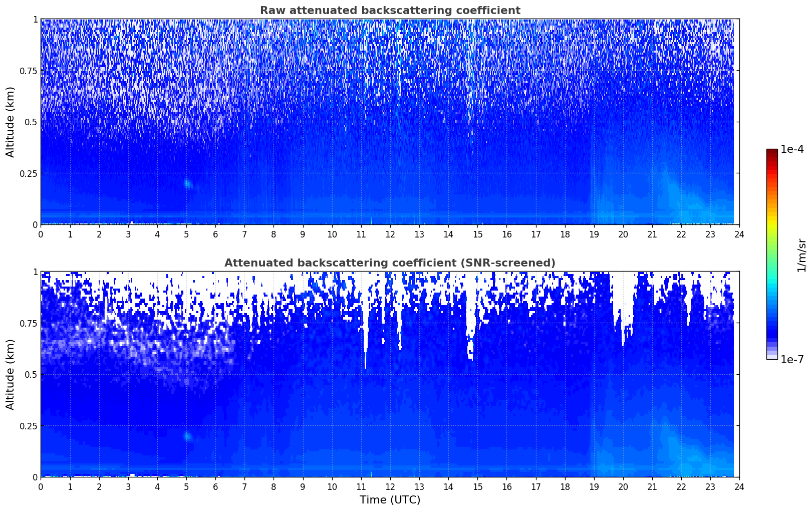
Task: Click hour tick '22' on the Raw plot axis
Action: pos(681,234)
